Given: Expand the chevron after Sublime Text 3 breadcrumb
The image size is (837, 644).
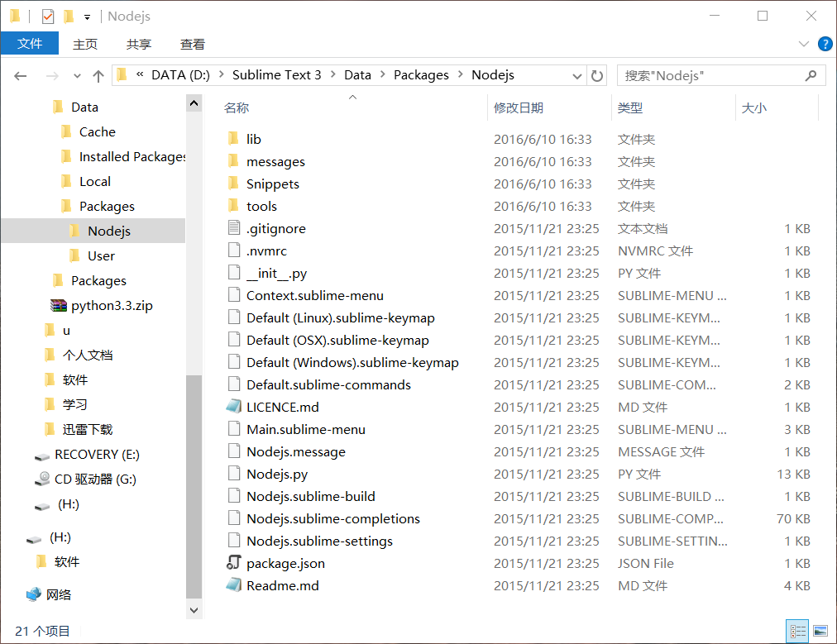Looking at the screenshot, I should point(333,74).
